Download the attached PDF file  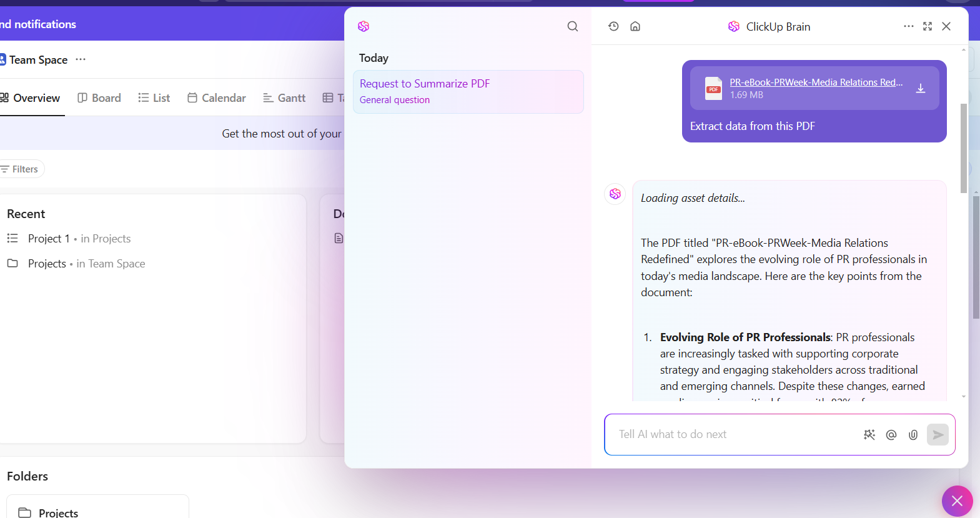click(920, 88)
